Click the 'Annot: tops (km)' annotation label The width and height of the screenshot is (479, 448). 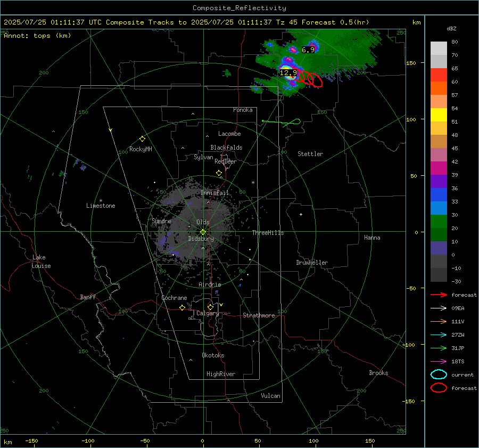tap(37, 36)
